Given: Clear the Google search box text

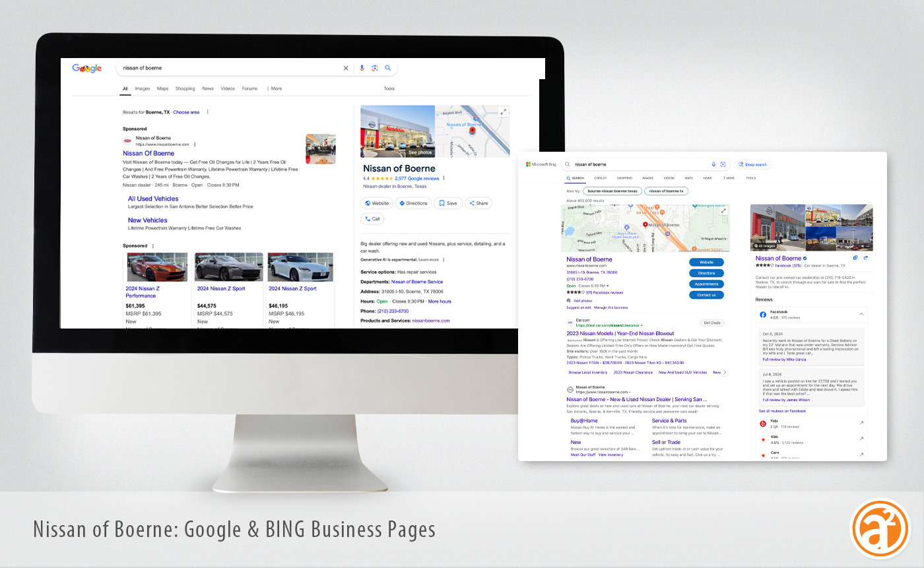Looking at the screenshot, I should (345, 68).
